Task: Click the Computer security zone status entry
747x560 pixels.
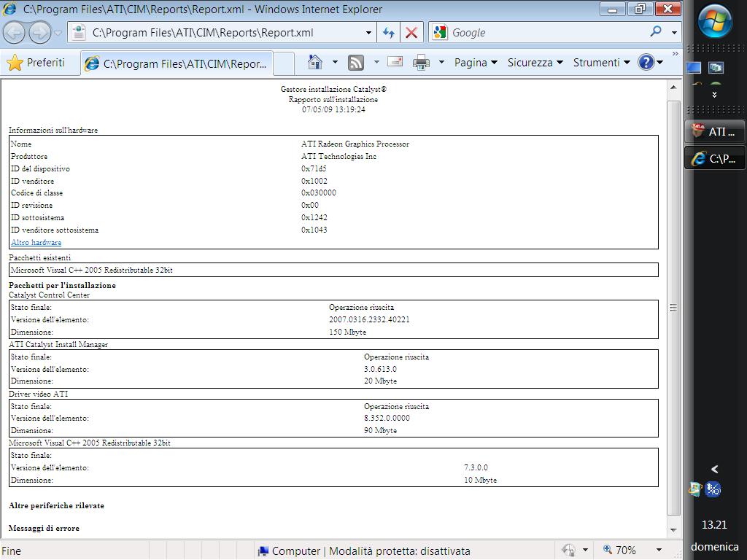Action: click(364, 551)
